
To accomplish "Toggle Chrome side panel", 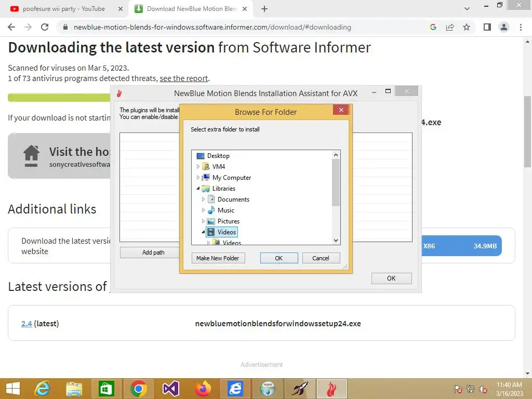I will [x=487, y=27].
